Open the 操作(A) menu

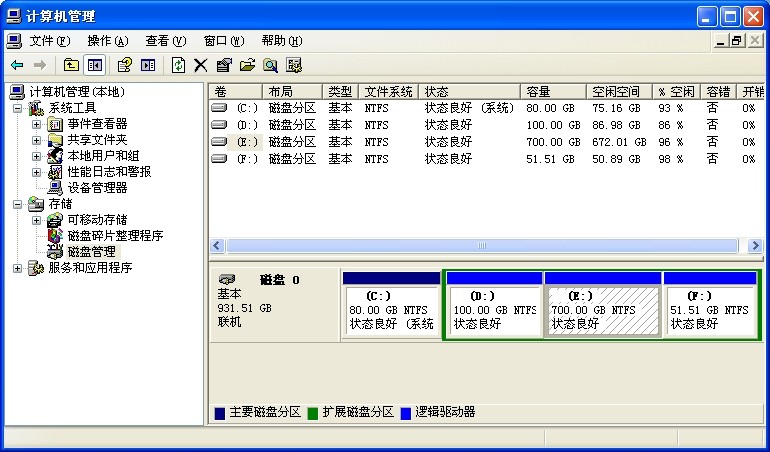(x=108, y=41)
